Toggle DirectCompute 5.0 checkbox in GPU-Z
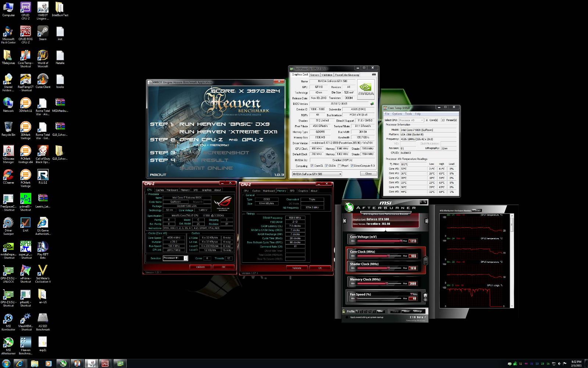 pyautogui.click(x=352, y=166)
